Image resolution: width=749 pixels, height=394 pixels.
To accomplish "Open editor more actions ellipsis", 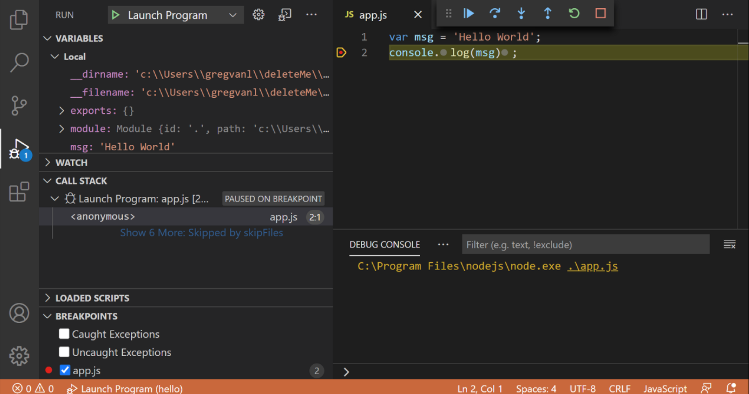I will [x=728, y=14].
